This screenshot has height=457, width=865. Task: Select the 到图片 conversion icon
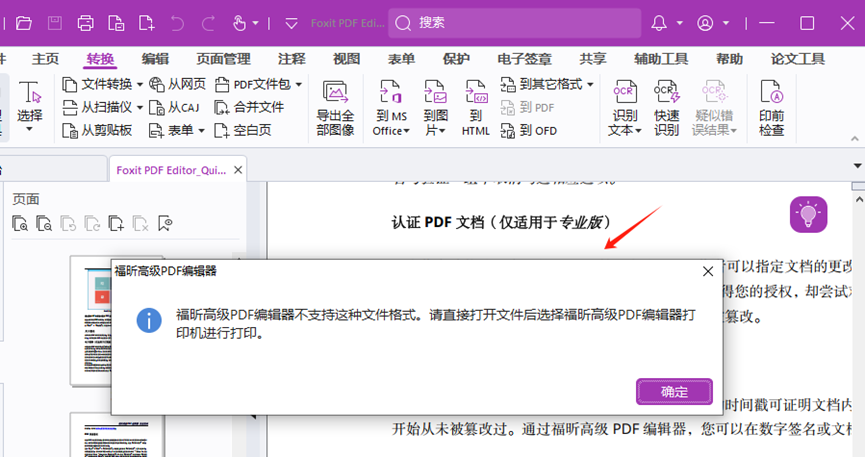(x=435, y=108)
